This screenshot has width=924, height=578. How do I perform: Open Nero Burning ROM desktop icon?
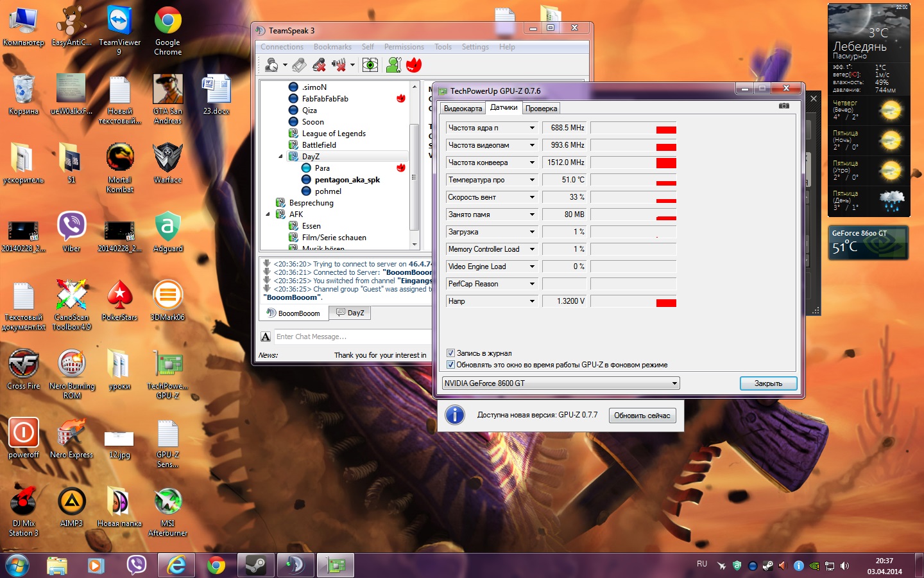[x=72, y=374]
